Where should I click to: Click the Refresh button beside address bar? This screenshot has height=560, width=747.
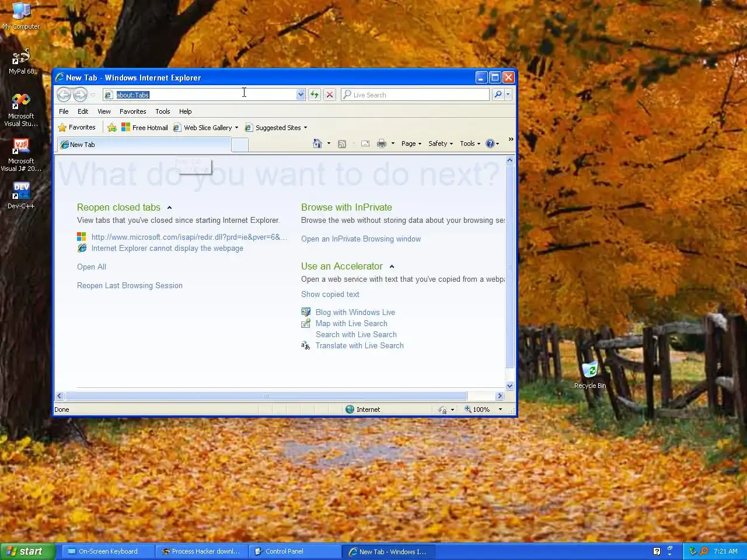(315, 94)
